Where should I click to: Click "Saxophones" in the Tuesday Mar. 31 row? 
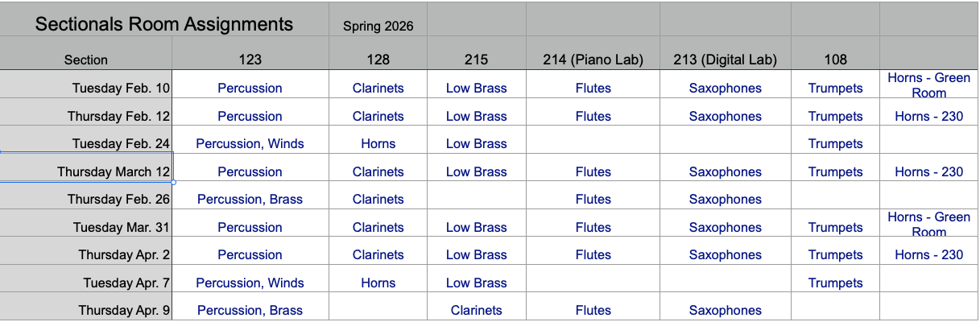(725, 227)
